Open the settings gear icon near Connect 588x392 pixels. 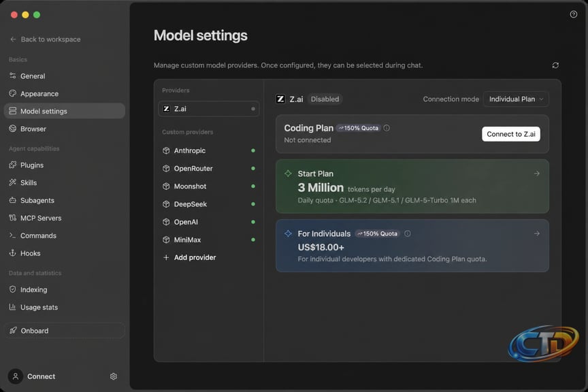pyautogui.click(x=114, y=376)
